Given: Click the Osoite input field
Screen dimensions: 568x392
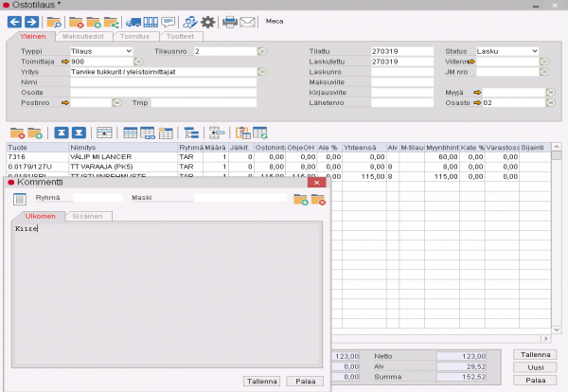Looking at the screenshot, I should (164, 93).
